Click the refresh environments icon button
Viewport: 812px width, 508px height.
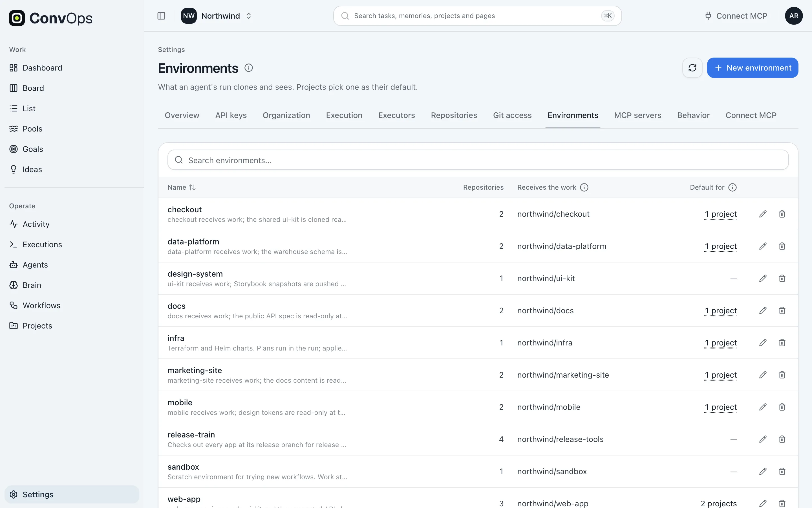(692, 68)
